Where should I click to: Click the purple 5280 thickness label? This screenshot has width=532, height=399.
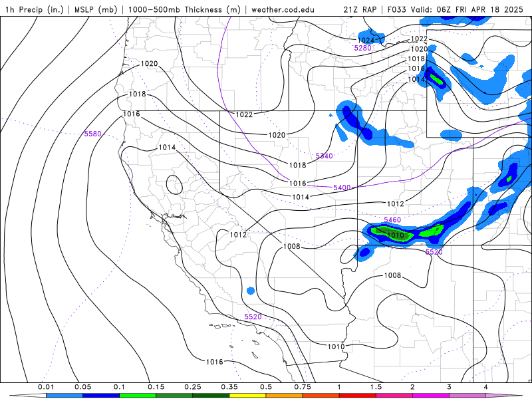click(x=362, y=48)
